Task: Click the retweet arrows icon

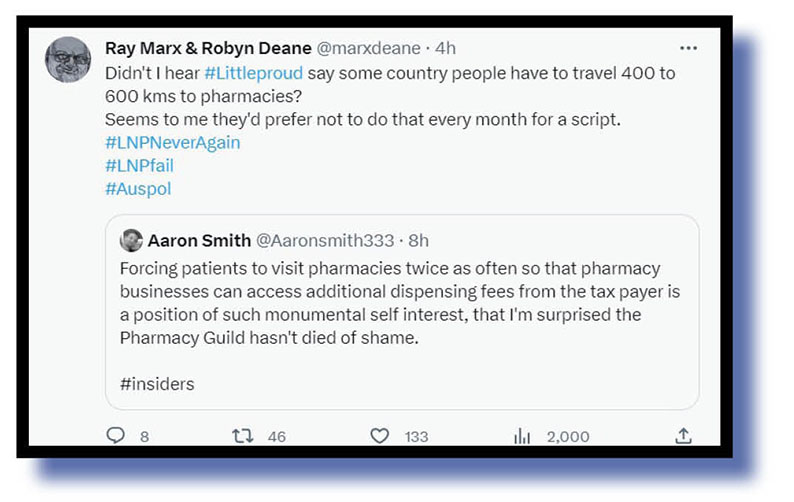Action: coord(243,435)
